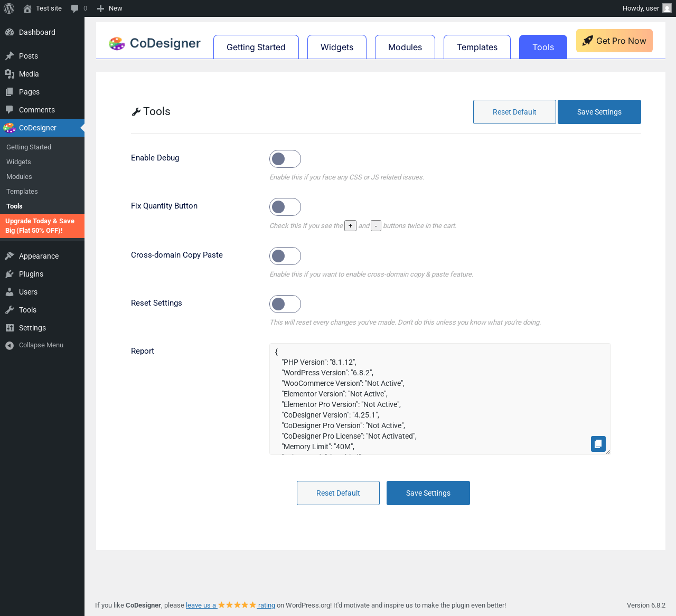676x616 pixels.
Task: Click the top Reset Default button
Action: click(x=514, y=112)
